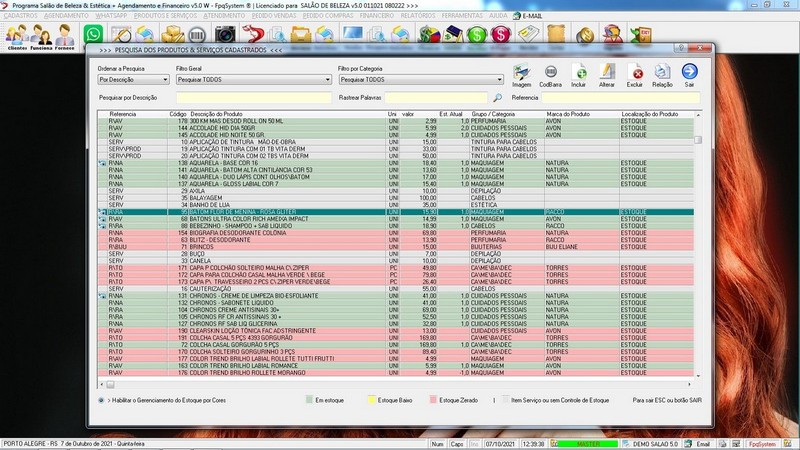Open the camera toolbar icon
This screenshot has height=450, width=800.
pyautogui.click(x=225, y=34)
